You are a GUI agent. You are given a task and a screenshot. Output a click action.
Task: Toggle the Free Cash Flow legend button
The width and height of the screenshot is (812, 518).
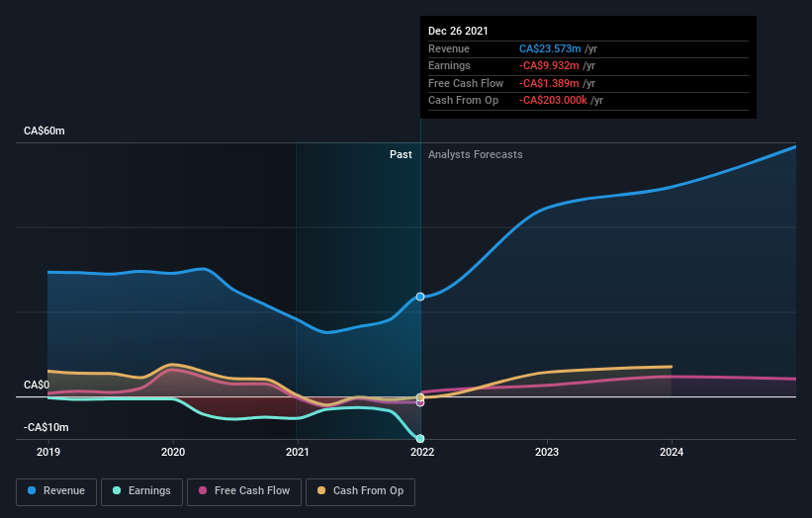[x=244, y=491]
